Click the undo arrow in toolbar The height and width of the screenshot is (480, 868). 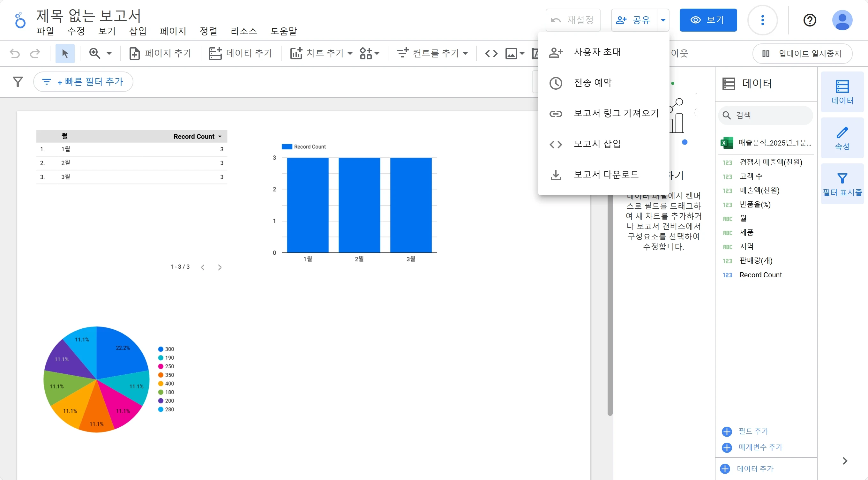pos(15,53)
